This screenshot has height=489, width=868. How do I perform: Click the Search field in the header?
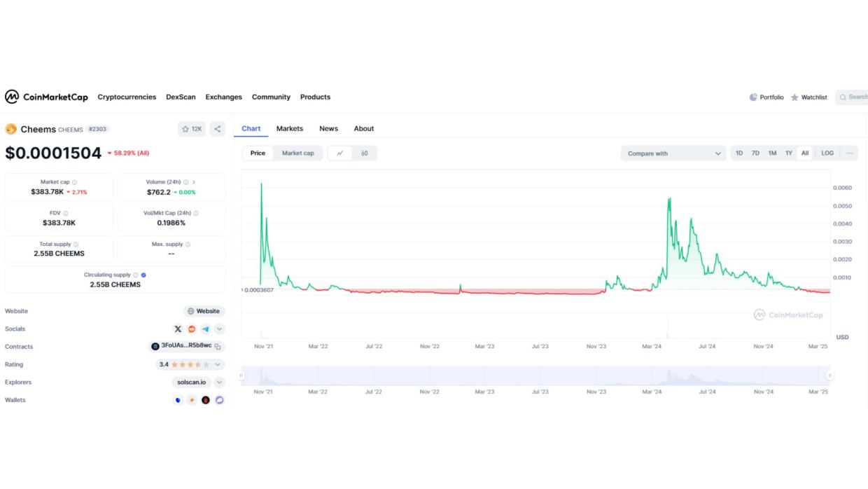[852, 97]
